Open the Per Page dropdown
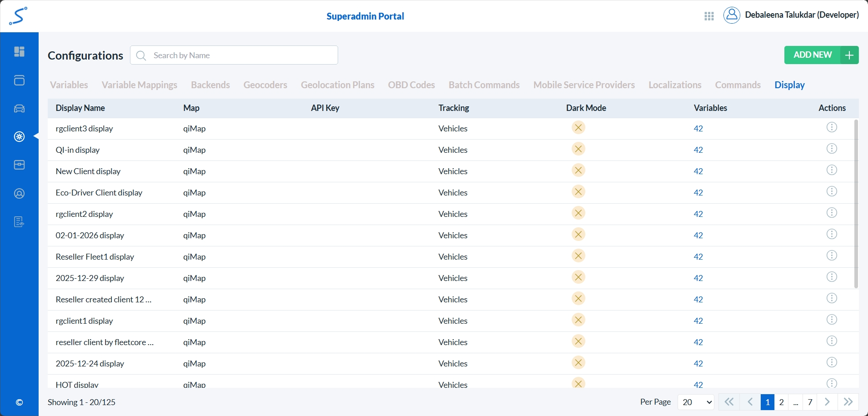 click(696, 402)
